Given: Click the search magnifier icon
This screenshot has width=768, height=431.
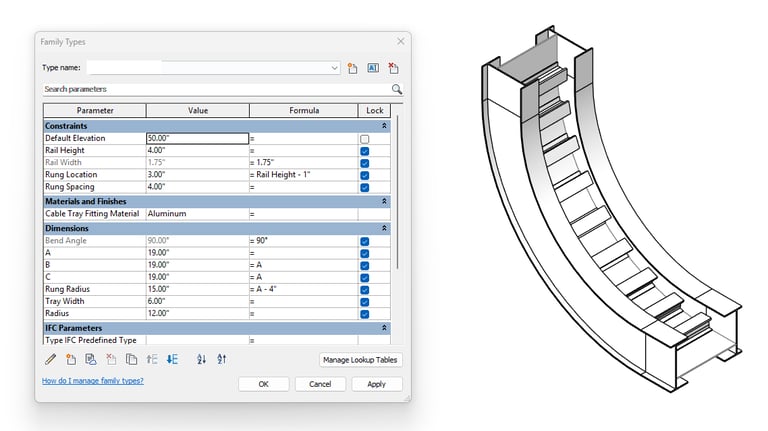Looking at the screenshot, I should pyautogui.click(x=397, y=89).
